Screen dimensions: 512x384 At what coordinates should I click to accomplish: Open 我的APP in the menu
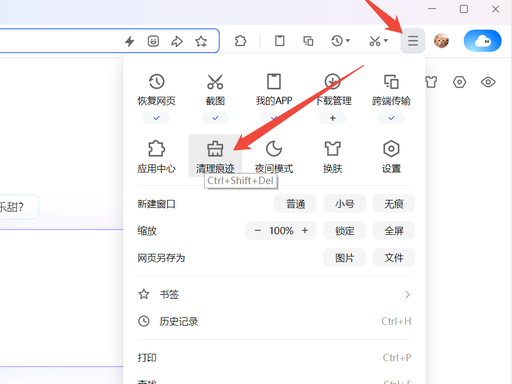(x=274, y=90)
